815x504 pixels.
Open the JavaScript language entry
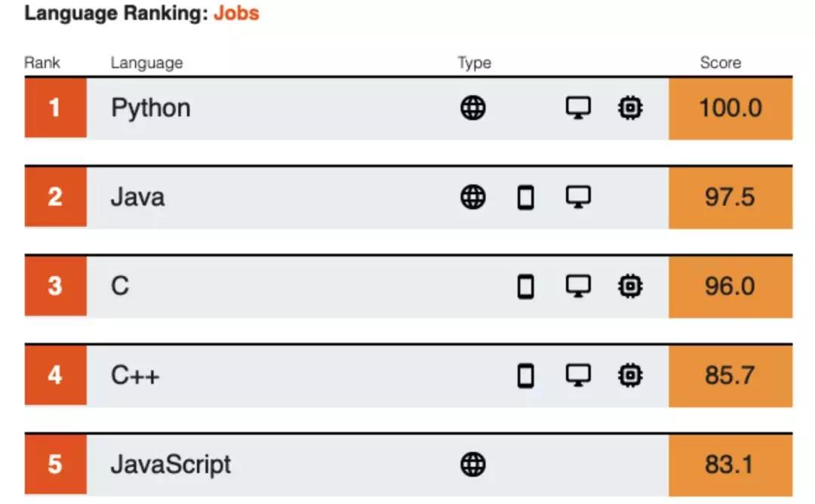click(171, 464)
